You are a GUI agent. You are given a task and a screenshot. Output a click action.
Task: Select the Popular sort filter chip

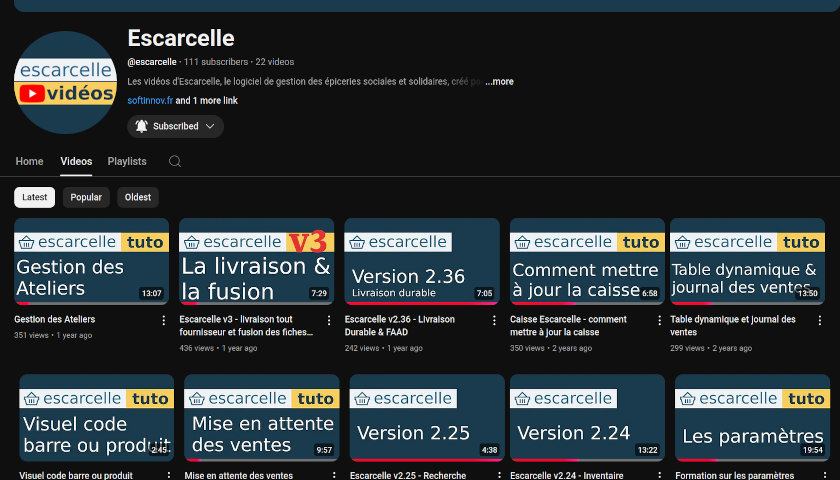coord(86,197)
